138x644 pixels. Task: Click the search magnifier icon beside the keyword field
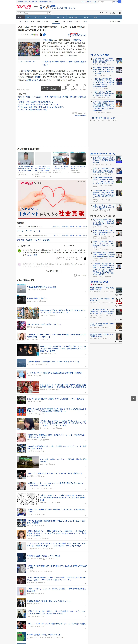pyautogui.click(x=49, y=13)
